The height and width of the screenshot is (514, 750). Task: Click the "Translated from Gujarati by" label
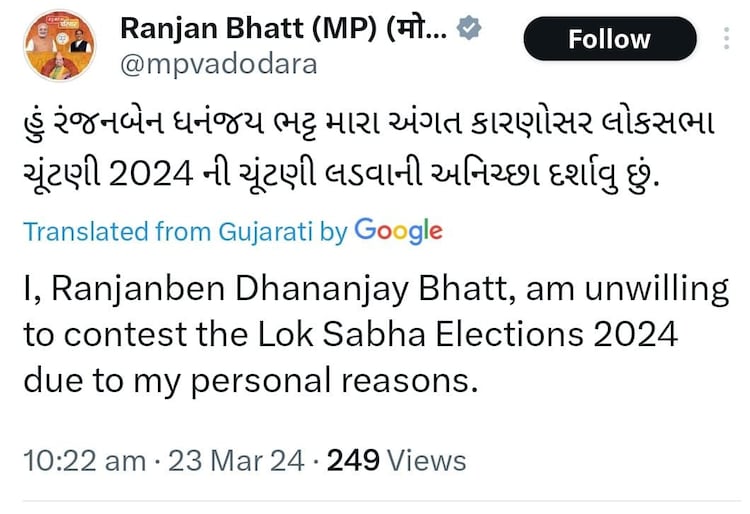tap(185, 232)
